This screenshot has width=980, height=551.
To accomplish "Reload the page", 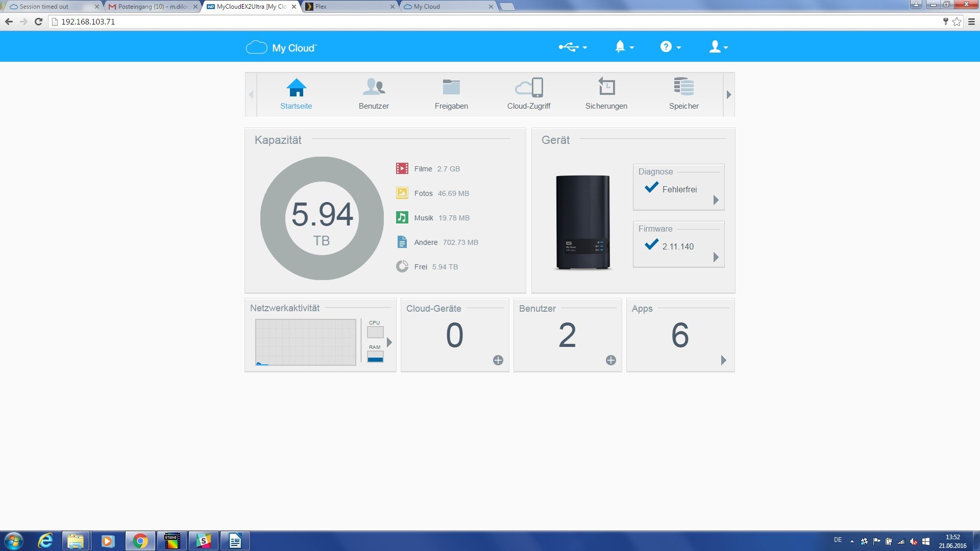I will point(38,21).
